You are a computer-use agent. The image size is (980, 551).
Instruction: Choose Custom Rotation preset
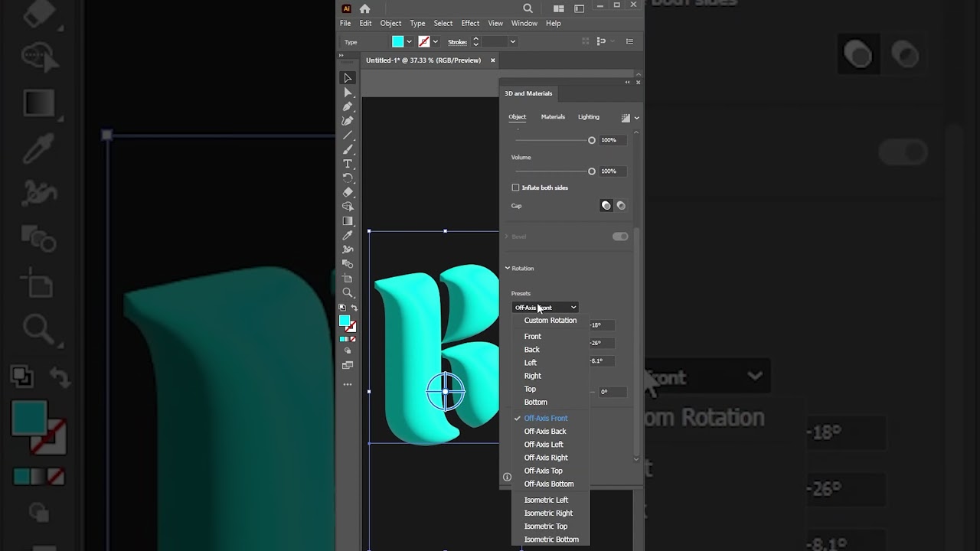[550, 321]
